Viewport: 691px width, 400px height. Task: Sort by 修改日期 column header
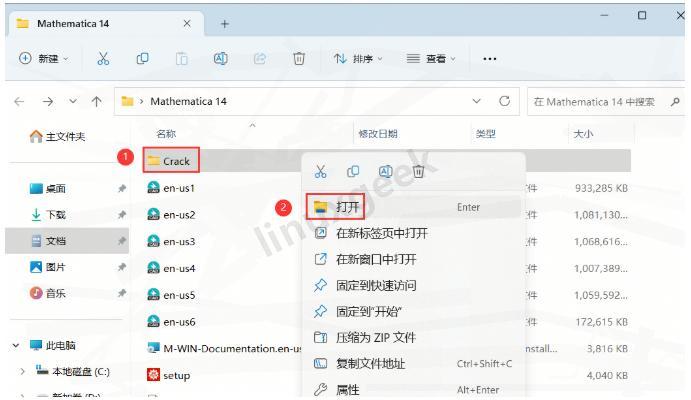click(x=378, y=134)
